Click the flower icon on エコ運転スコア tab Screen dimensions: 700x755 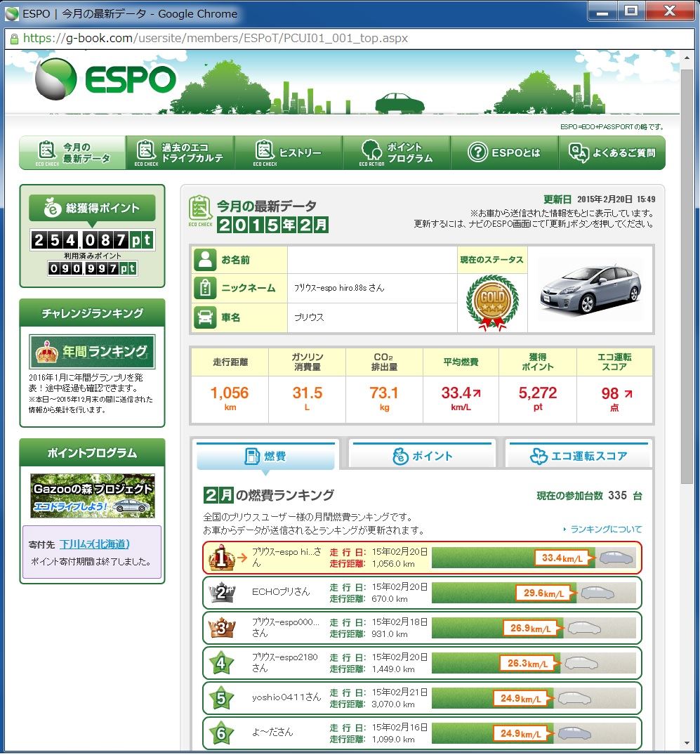click(x=539, y=456)
